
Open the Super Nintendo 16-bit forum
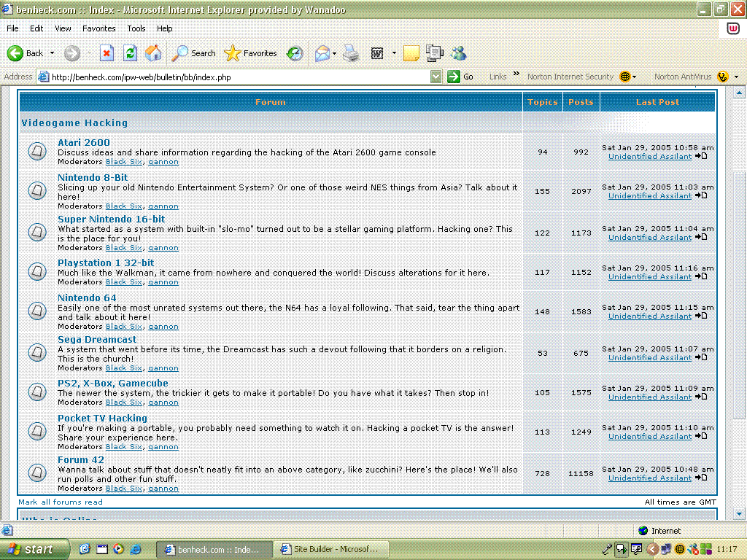[111, 219]
